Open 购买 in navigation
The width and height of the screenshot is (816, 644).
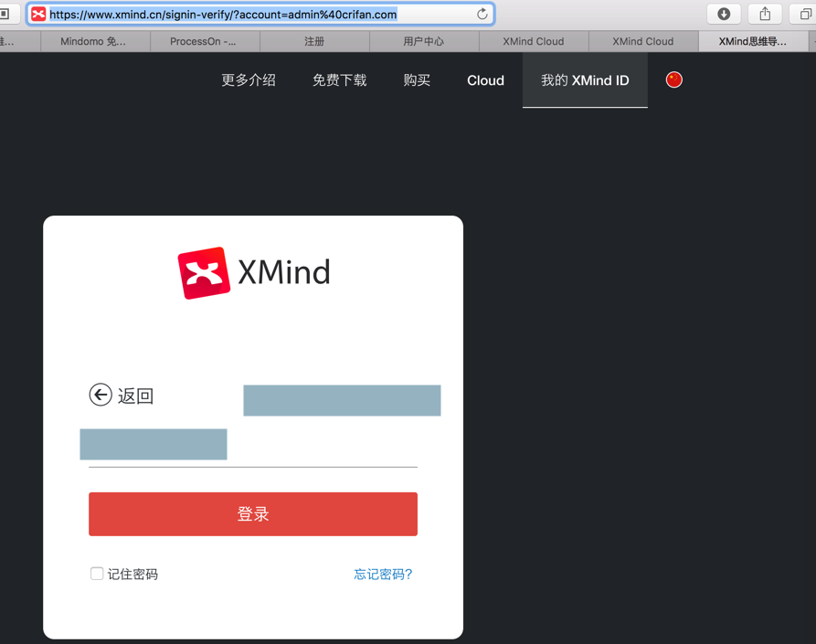417,80
